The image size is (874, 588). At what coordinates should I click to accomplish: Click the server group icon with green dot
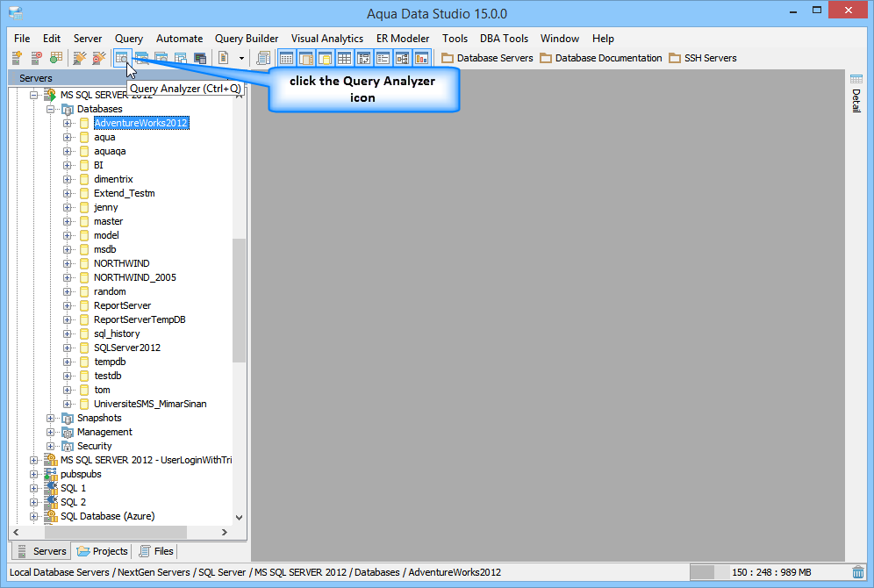[x=56, y=57]
